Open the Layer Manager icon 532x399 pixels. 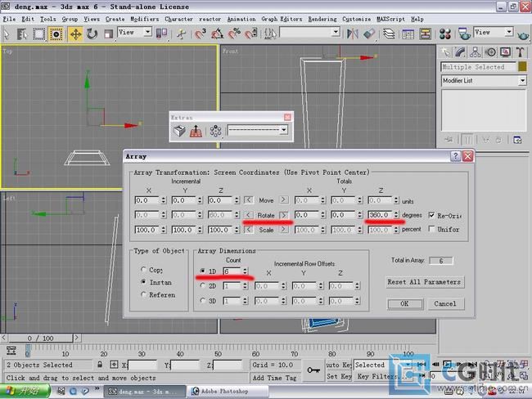(389, 34)
